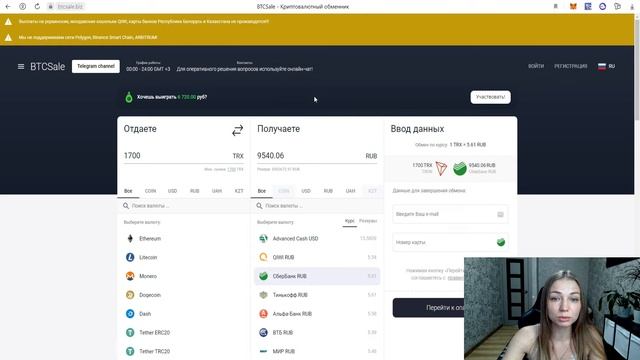Click the webcam video overlay

click(552, 309)
